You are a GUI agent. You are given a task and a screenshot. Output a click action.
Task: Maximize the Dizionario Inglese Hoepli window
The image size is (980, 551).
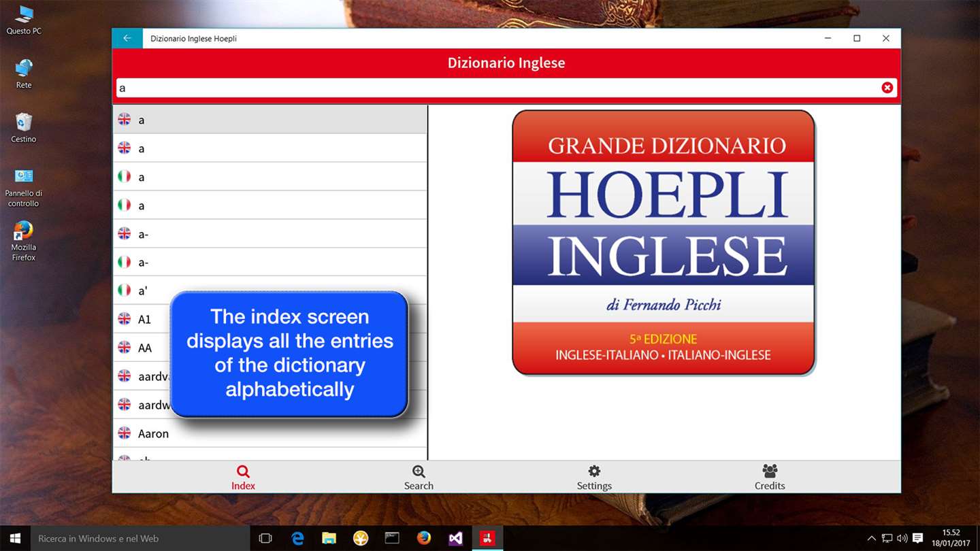point(857,38)
